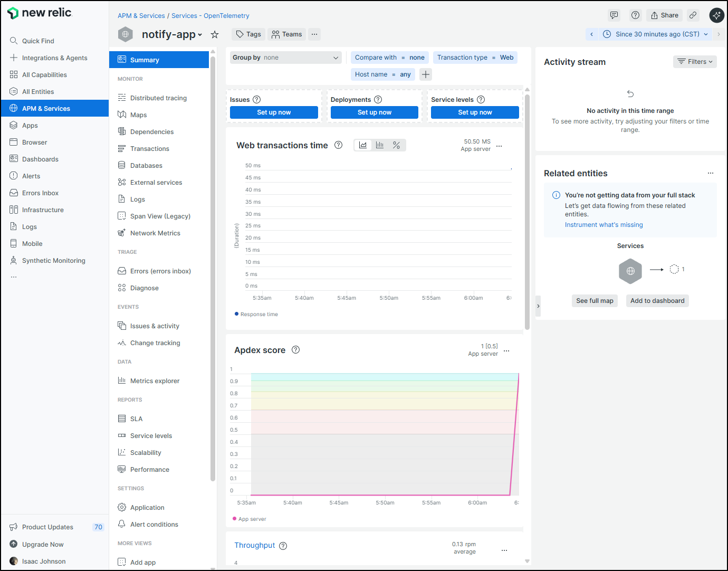728x571 pixels.
Task: Click See full map button
Action: point(595,301)
